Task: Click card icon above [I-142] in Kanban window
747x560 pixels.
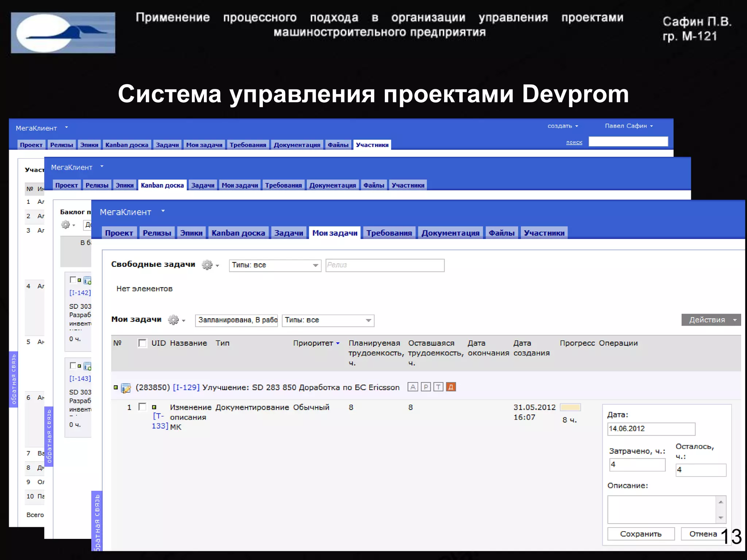Action: [x=88, y=280]
